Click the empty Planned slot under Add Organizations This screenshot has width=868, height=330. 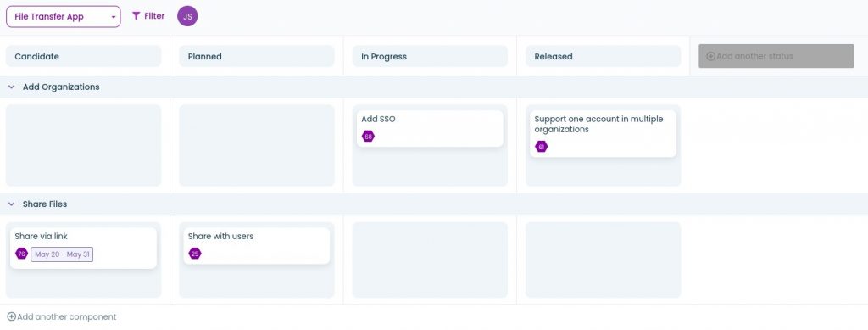(256, 145)
